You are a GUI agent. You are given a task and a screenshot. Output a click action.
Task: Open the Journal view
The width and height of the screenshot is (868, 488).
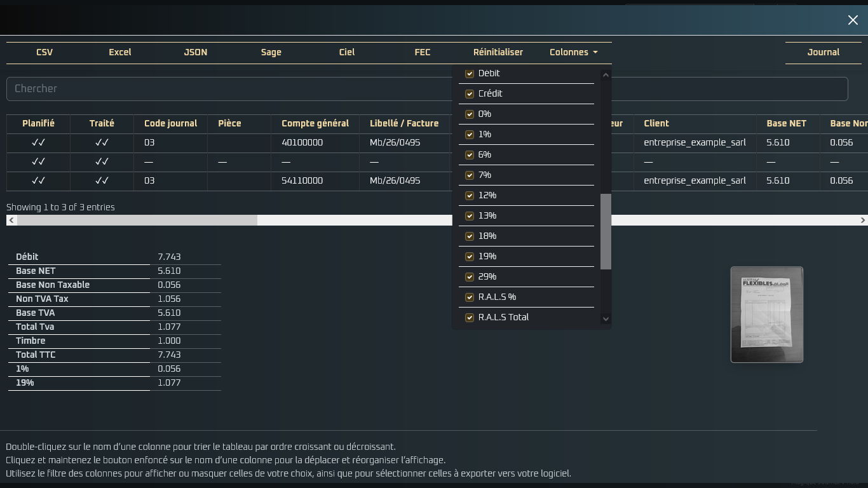(824, 53)
